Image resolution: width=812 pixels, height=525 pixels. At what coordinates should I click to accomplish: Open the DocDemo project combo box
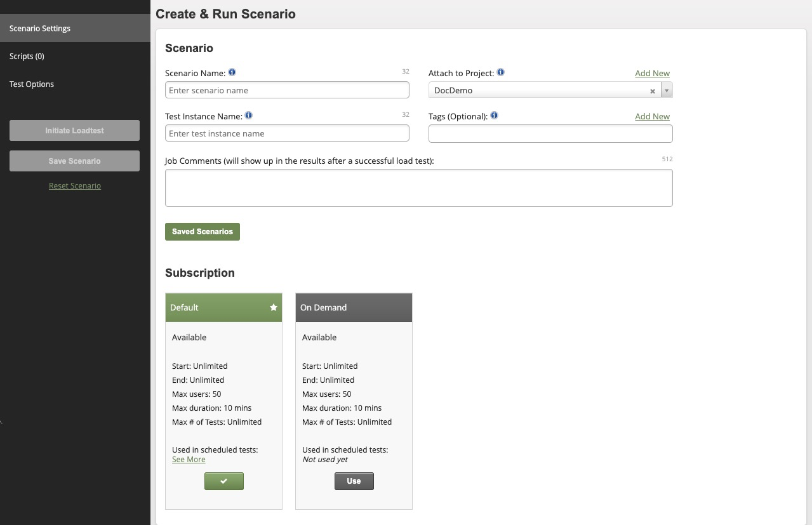(x=540, y=91)
